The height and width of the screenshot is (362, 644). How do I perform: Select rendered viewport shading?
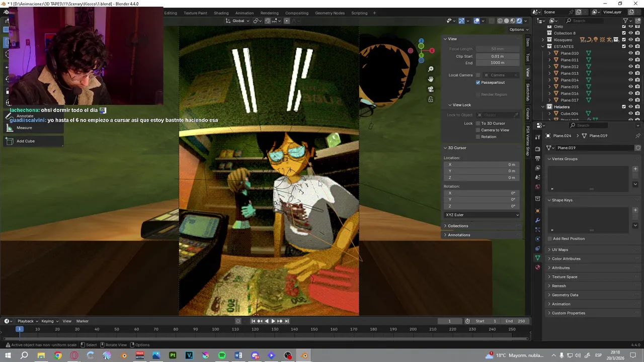point(519,21)
